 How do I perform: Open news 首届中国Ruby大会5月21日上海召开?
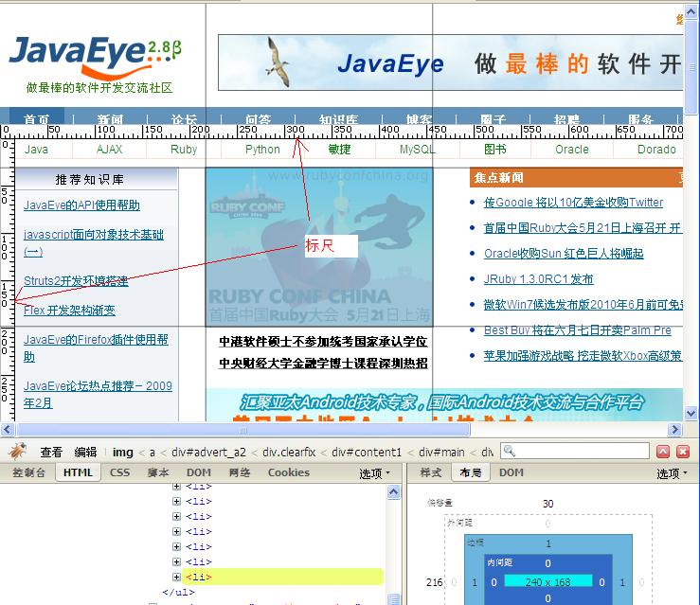583,228
